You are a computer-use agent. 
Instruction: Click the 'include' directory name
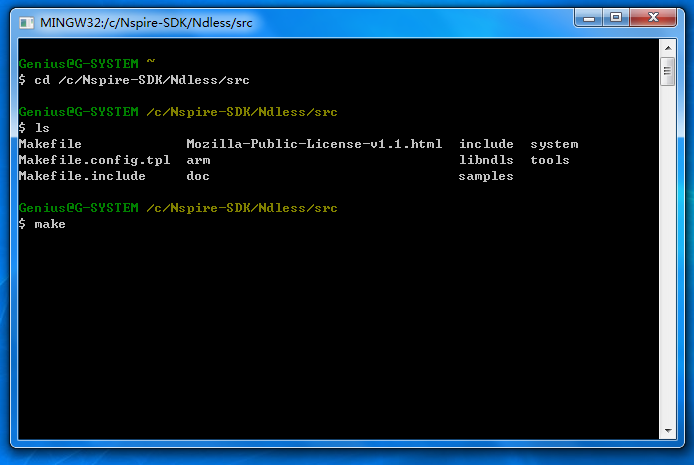[x=486, y=144]
